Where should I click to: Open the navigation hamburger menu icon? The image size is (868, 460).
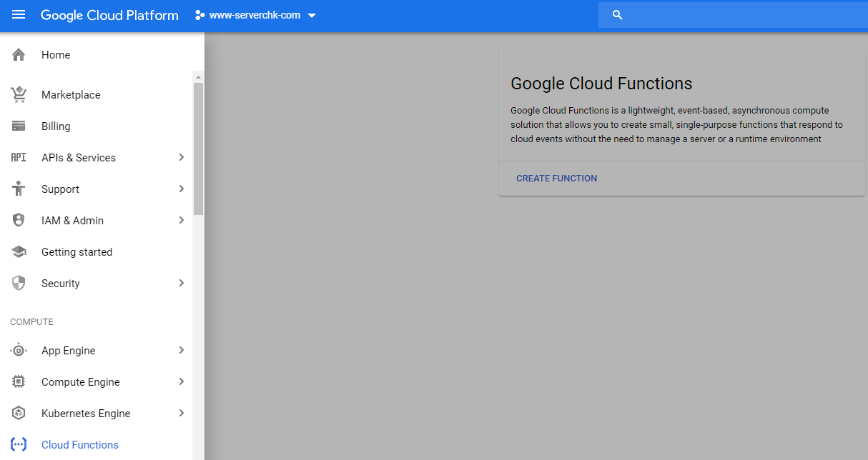point(18,14)
